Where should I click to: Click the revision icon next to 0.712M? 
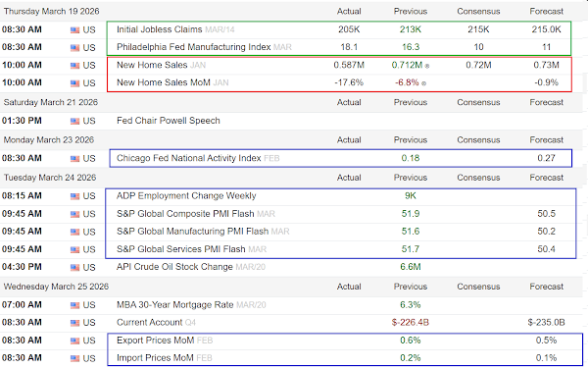[427, 66]
